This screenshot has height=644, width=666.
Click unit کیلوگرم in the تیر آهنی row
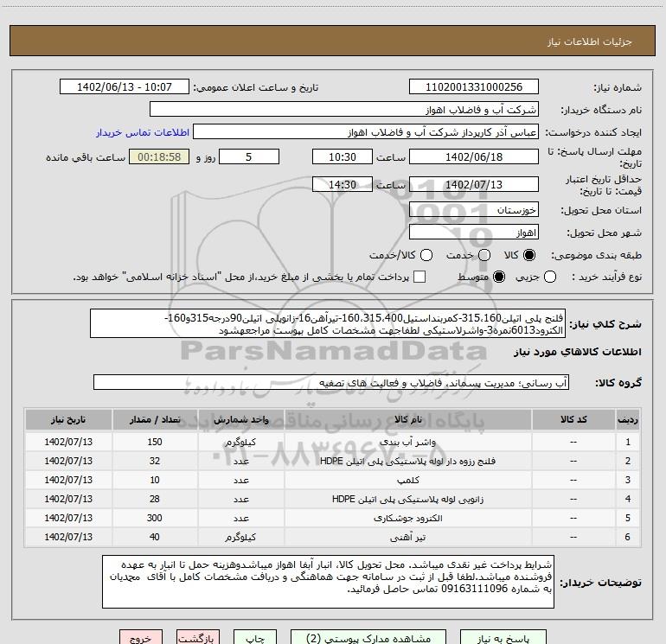[x=240, y=538]
